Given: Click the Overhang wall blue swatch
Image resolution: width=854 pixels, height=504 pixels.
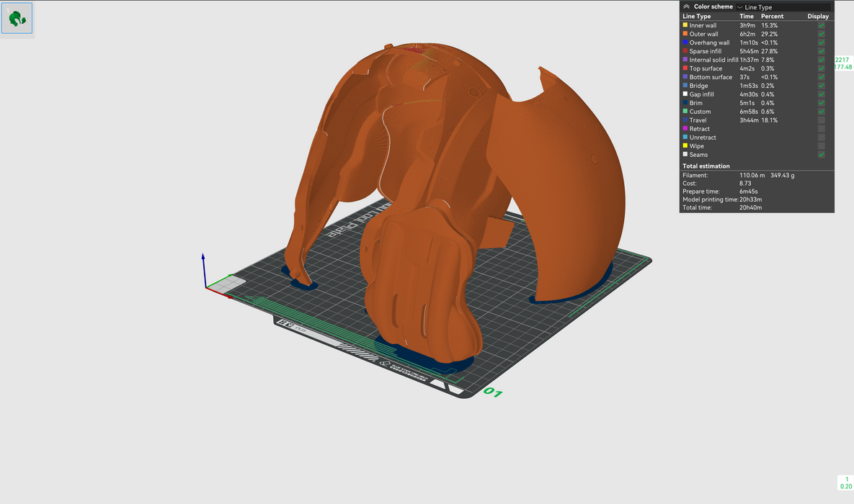Looking at the screenshot, I should (685, 42).
